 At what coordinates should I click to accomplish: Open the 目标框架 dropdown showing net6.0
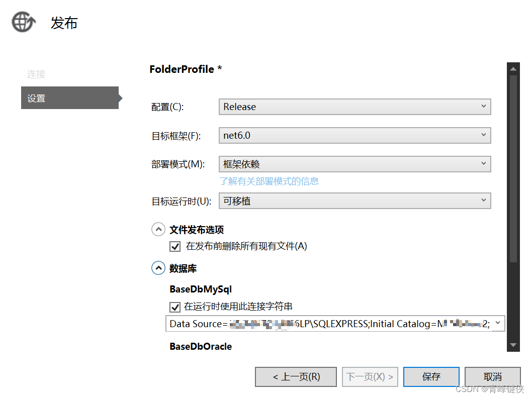pyautogui.click(x=484, y=135)
